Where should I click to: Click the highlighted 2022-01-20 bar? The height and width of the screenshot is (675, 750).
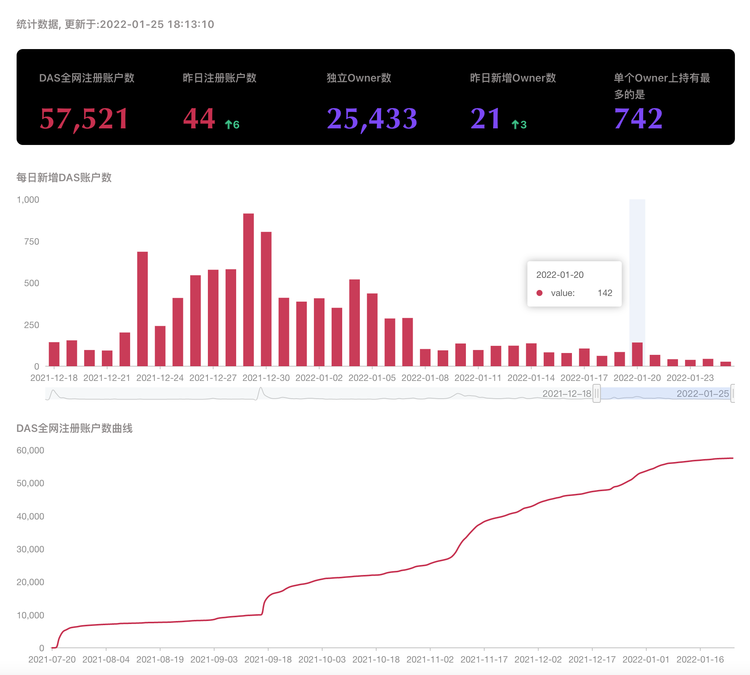[x=637, y=355]
